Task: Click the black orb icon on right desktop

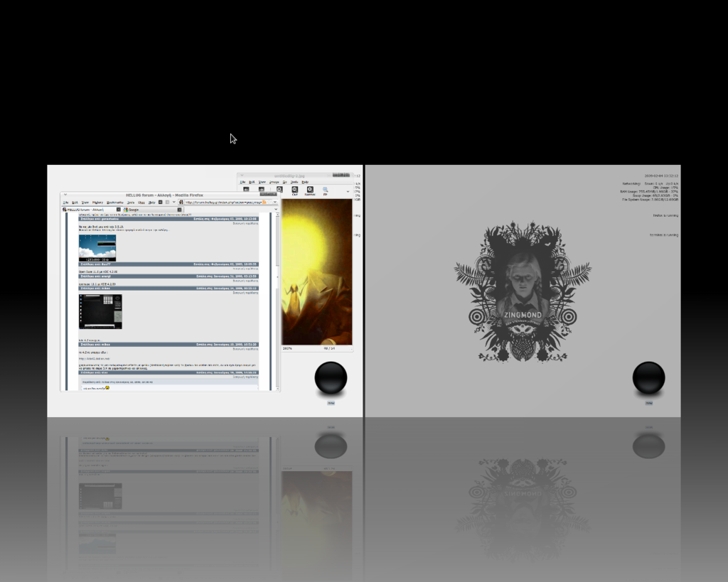Action: tap(648, 377)
